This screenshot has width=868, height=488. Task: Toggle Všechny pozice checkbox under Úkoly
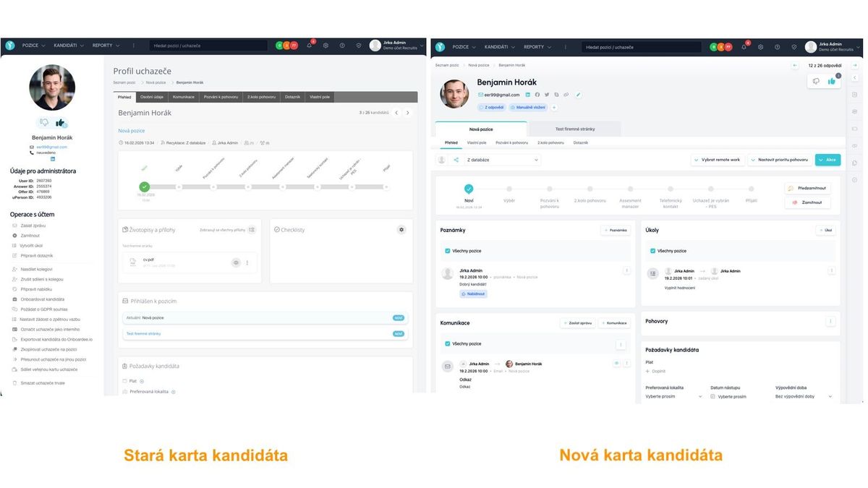coord(653,251)
